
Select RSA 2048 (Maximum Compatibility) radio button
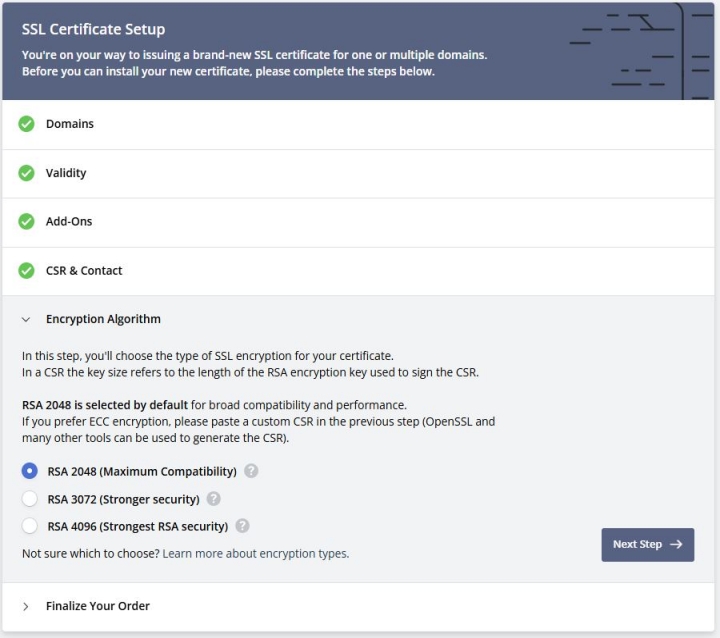click(x=30, y=471)
